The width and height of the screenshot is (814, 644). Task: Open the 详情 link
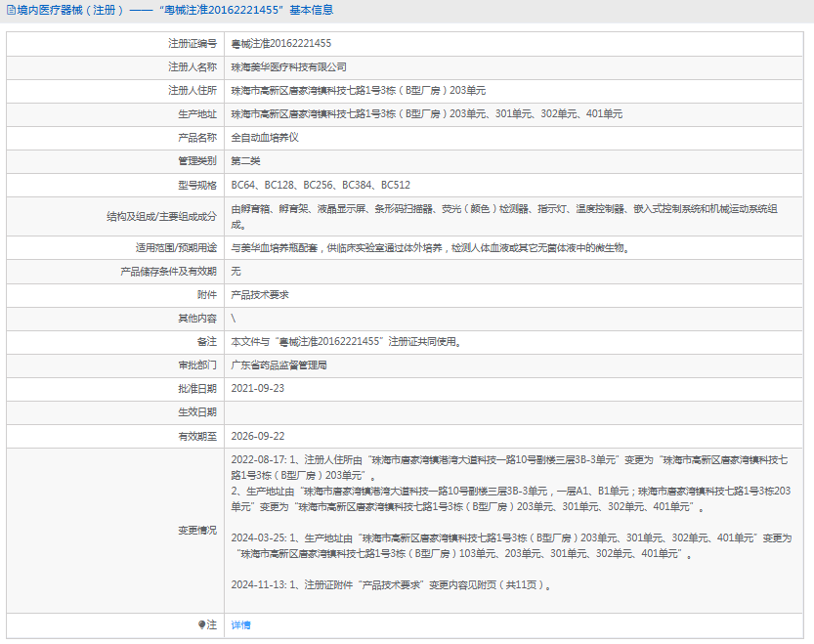click(240, 624)
